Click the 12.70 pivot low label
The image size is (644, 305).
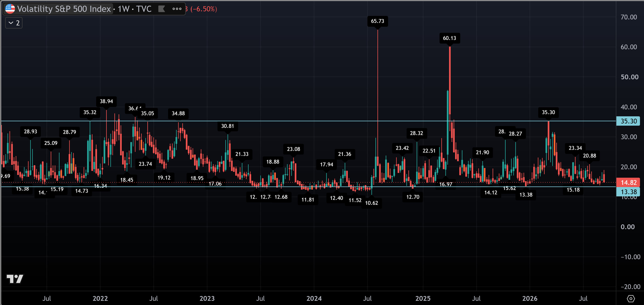click(x=413, y=197)
